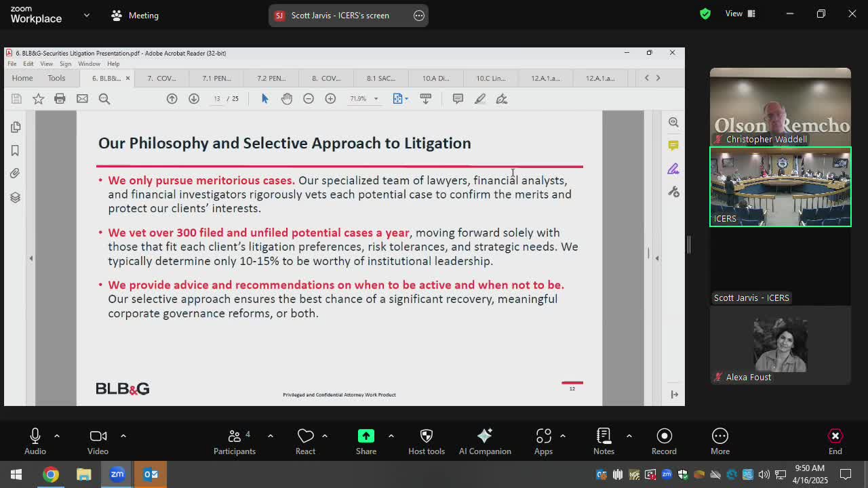
Task: Open the View layout dropdown
Action: coord(740,14)
